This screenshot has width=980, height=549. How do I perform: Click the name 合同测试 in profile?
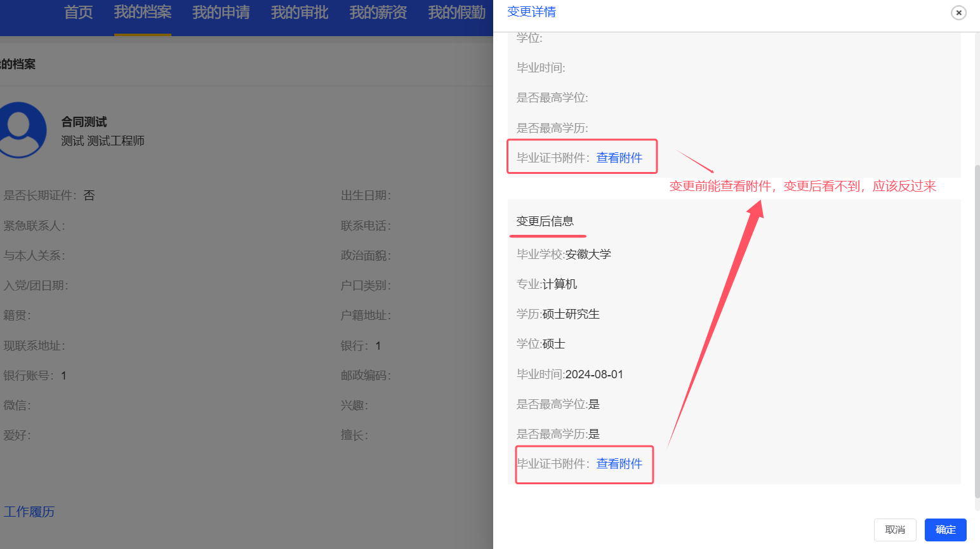84,122
